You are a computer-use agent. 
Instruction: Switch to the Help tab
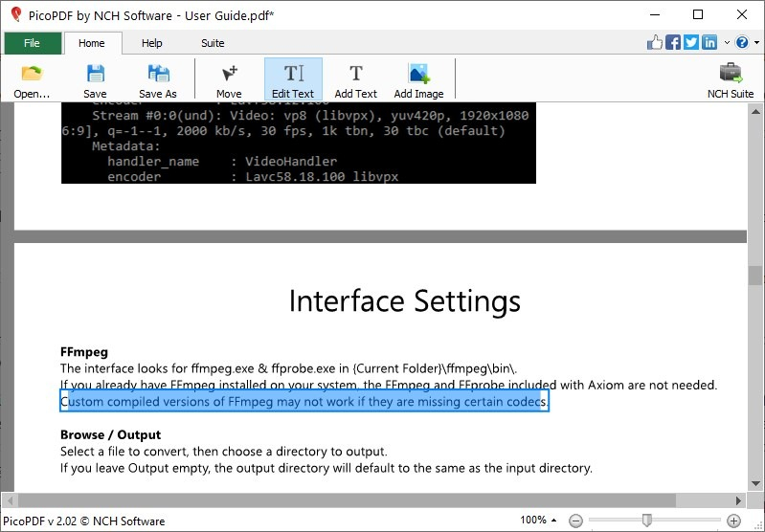pyautogui.click(x=151, y=43)
